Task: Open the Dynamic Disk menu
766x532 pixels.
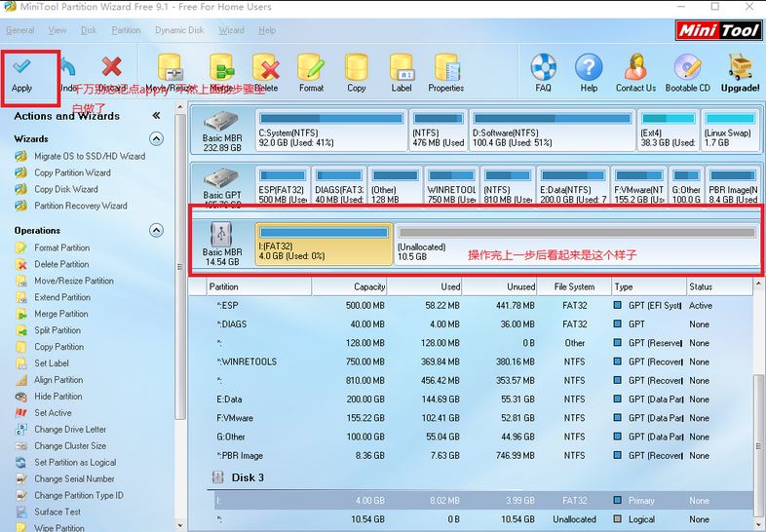Action: tap(178, 30)
